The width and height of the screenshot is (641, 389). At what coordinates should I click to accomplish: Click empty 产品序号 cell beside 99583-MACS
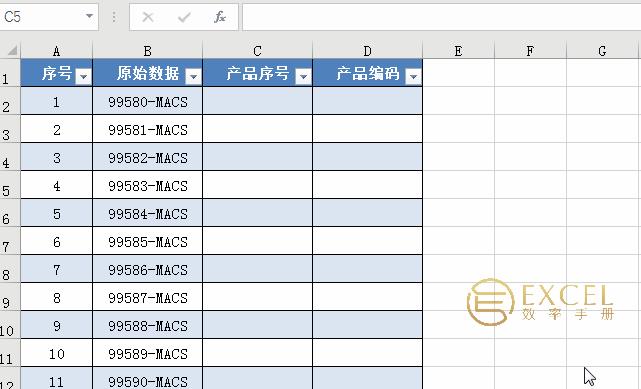pos(258,185)
